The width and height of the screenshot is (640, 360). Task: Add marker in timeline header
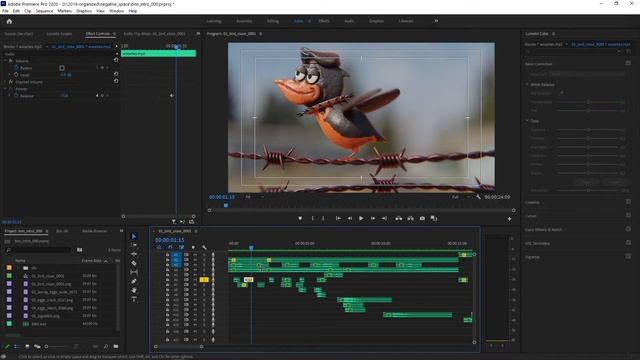193,247
